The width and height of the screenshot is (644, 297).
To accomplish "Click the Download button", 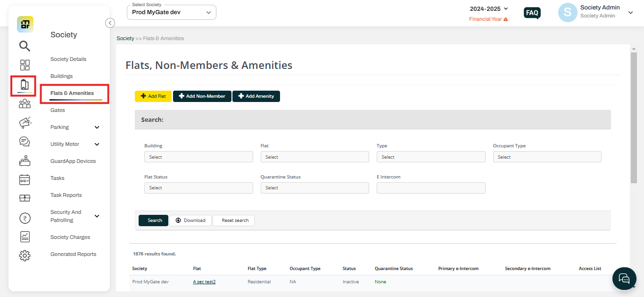I will pyautogui.click(x=190, y=221).
